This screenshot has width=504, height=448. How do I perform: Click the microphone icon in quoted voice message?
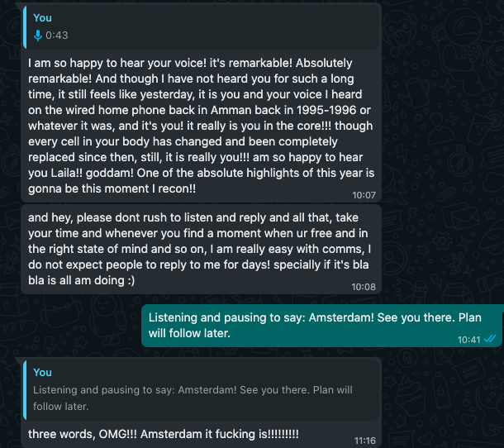coord(38,36)
